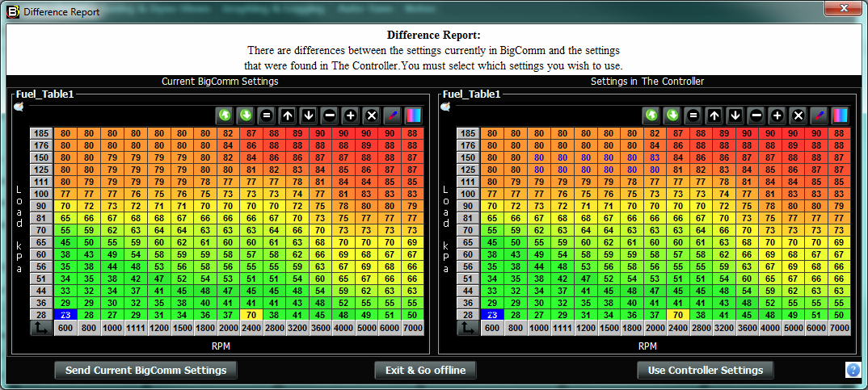Click the left Fuel_Table1 panel title
This screenshot has height=390, width=868.
(x=44, y=94)
